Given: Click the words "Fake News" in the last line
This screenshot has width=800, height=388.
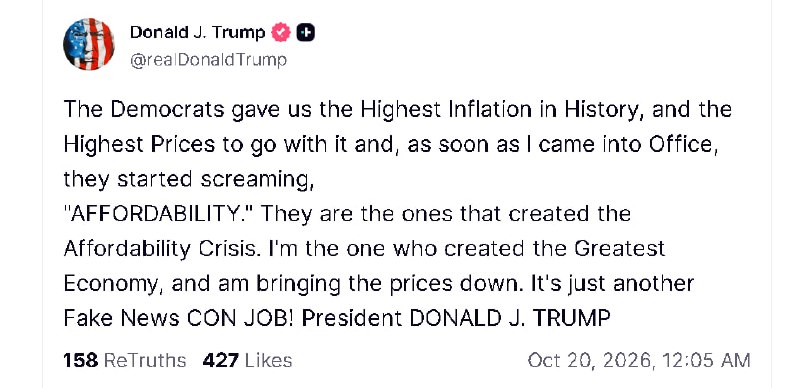Looking at the screenshot, I should tap(121, 318).
